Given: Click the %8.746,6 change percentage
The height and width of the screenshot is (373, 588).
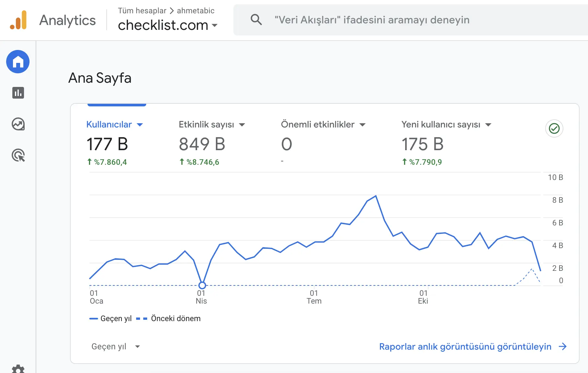Looking at the screenshot, I should 199,162.
